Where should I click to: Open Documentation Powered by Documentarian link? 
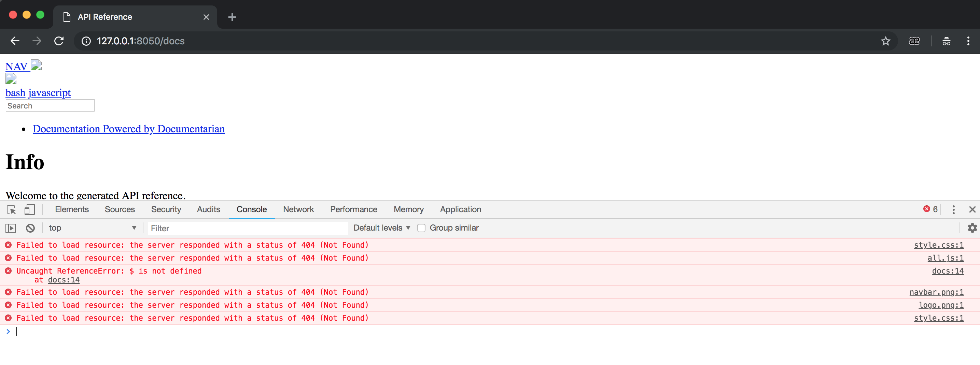[129, 129]
